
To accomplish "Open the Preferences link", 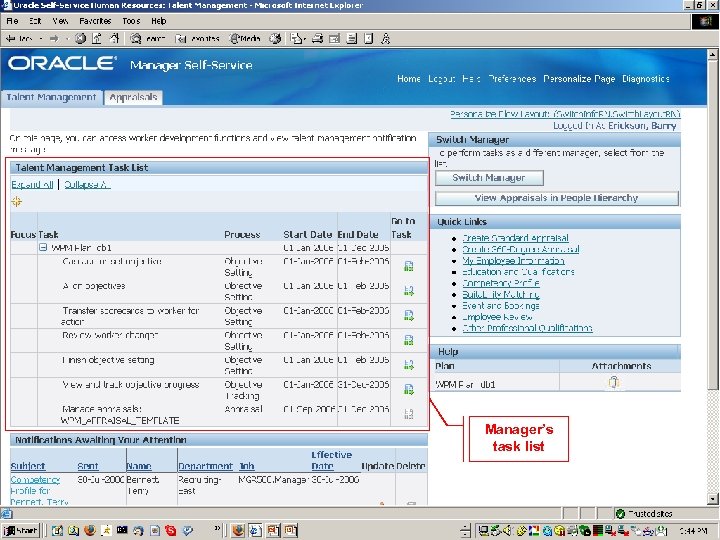I will 512,79.
